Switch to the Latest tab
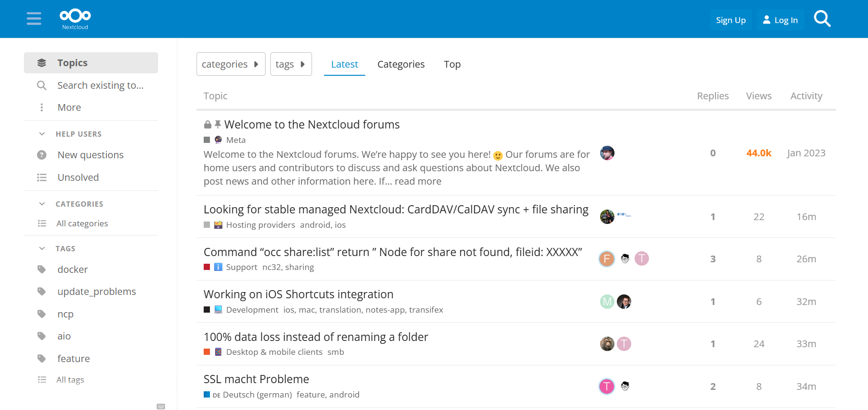 pyautogui.click(x=345, y=64)
